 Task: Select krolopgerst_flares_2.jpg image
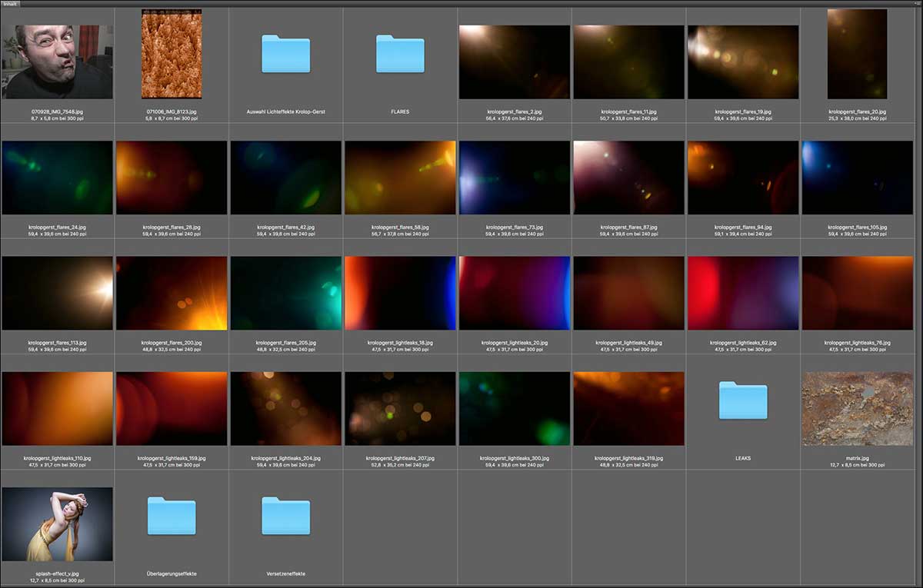click(x=515, y=61)
